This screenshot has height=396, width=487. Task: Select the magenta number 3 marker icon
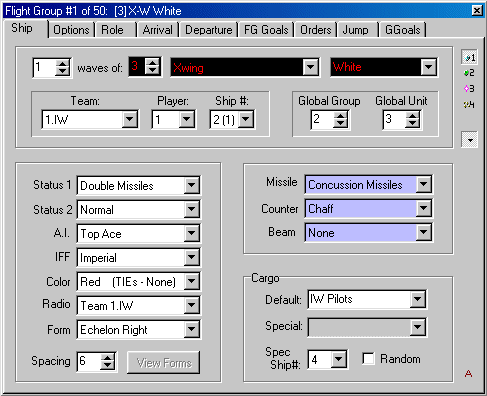tap(469, 89)
